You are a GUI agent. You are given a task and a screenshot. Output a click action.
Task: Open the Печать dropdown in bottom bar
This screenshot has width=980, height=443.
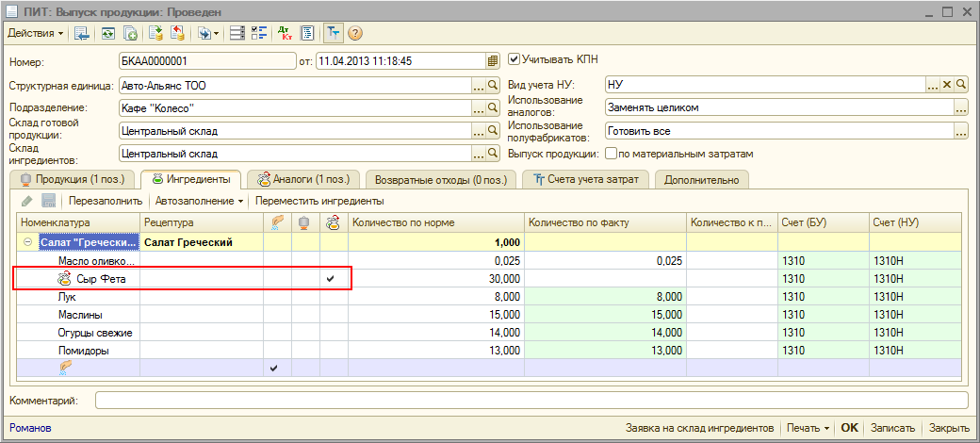click(808, 428)
